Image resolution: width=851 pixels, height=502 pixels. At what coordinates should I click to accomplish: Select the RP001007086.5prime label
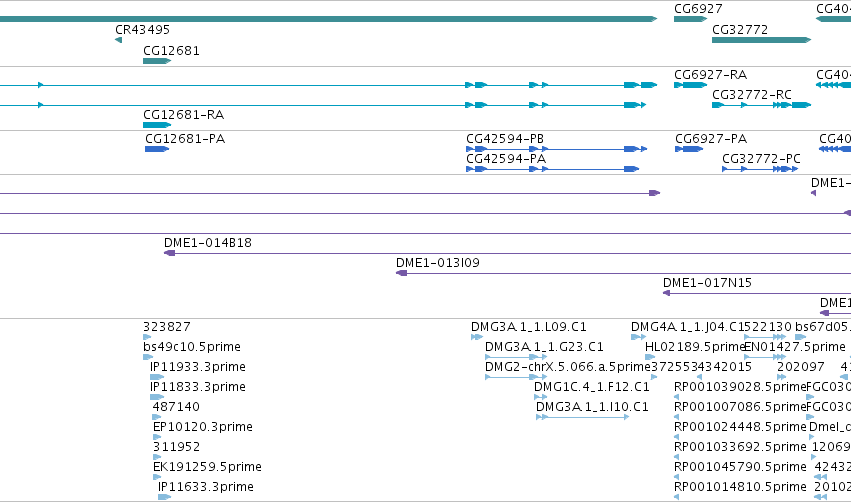[740, 407]
